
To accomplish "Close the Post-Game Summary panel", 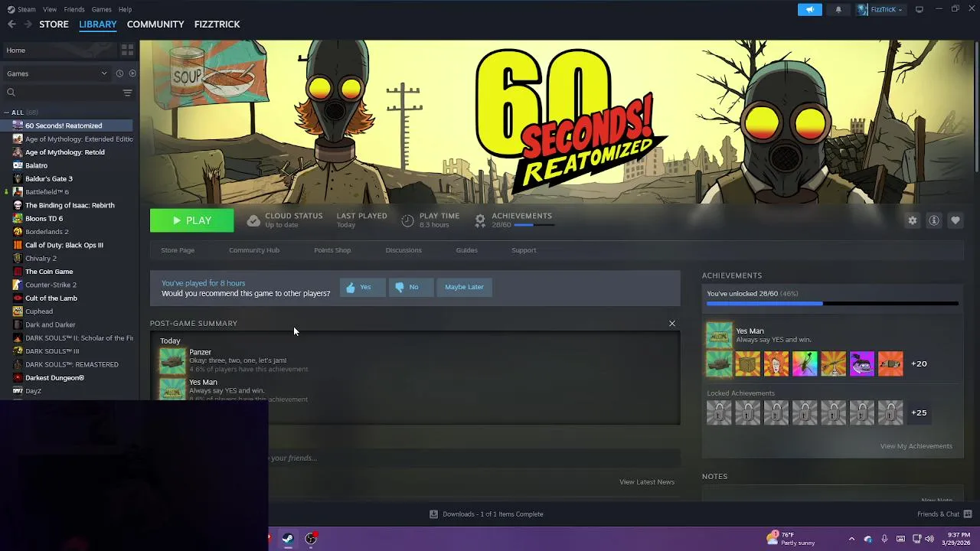I will tap(672, 324).
